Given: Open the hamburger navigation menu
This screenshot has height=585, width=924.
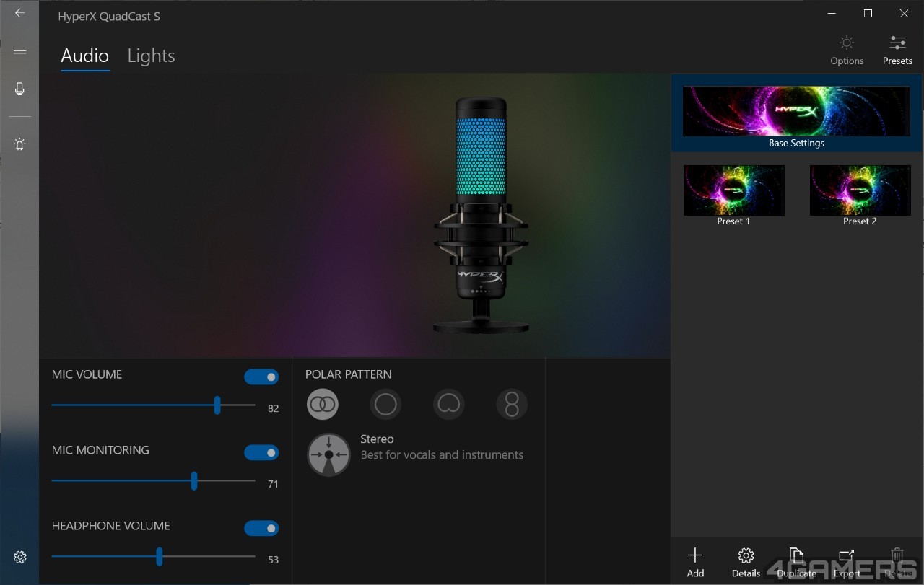Looking at the screenshot, I should (19, 50).
